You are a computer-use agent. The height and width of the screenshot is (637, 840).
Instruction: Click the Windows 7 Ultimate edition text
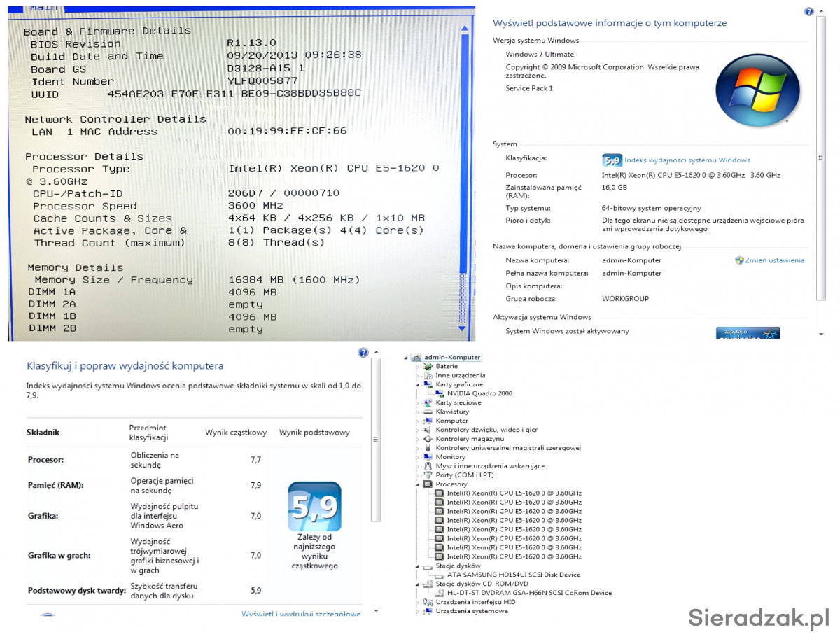click(x=540, y=55)
